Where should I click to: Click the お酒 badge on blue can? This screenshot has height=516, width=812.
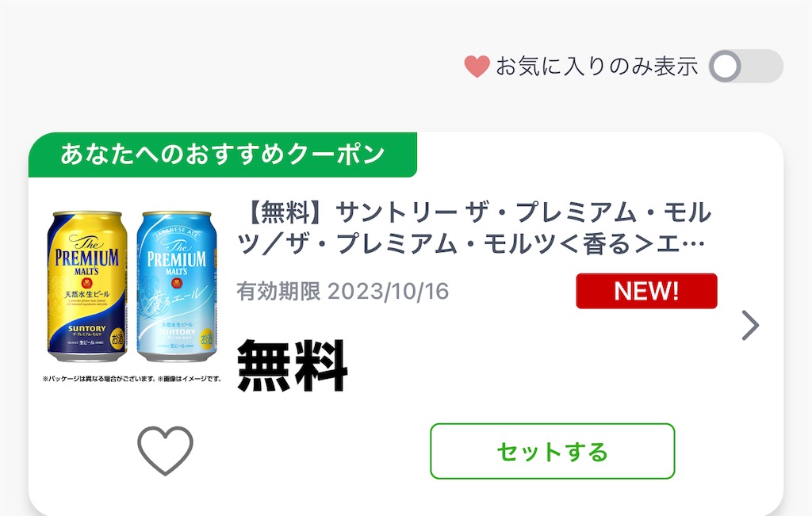coord(207,339)
